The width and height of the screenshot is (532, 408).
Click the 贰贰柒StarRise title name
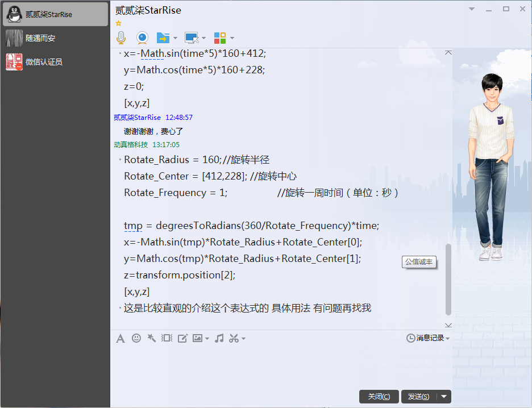point(148,11)
